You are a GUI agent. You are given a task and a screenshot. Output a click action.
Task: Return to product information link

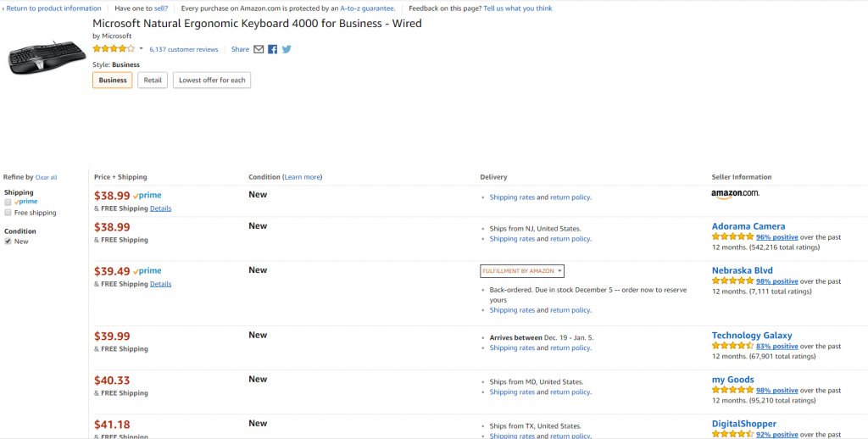pos(52,8)
